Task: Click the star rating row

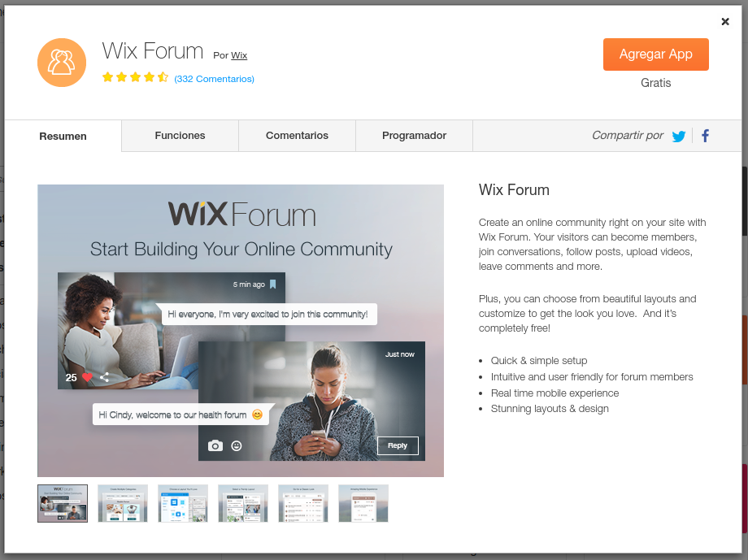Action: [x=135, y=77]
